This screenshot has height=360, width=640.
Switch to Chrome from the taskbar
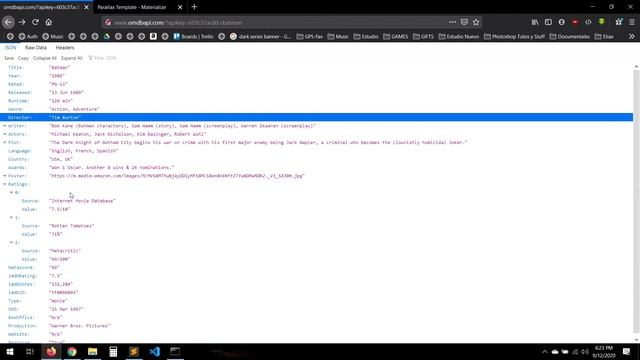(x=72, y=351)
